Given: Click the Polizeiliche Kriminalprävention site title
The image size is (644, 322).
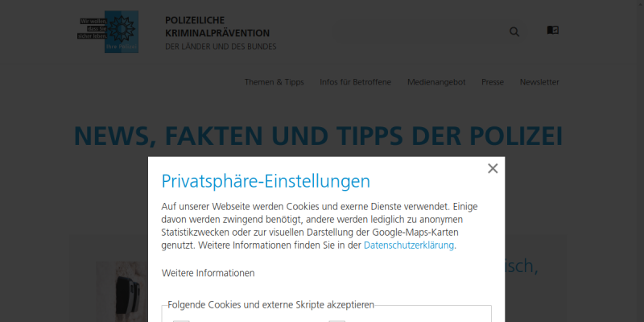Looking at the screenshot, I should pyautogui.click(x=217, y=27).
